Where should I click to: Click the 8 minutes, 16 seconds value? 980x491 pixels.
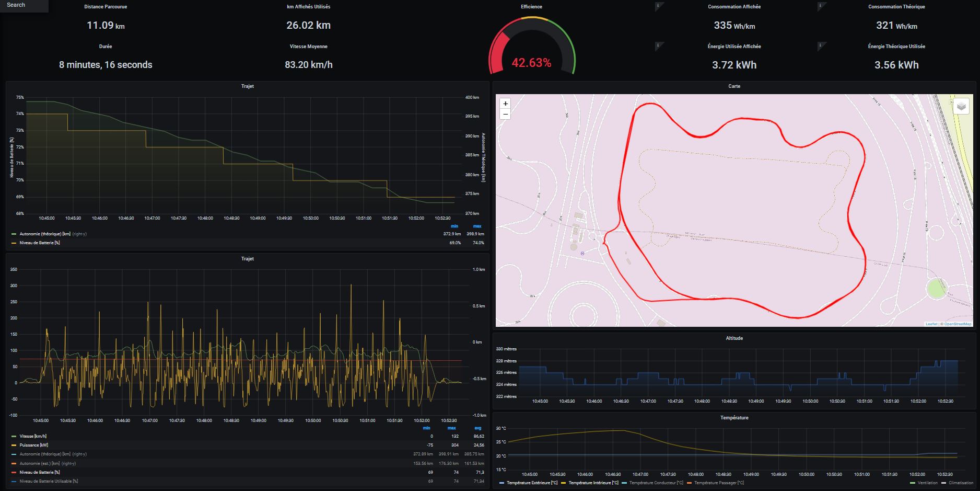click(106, 65)
